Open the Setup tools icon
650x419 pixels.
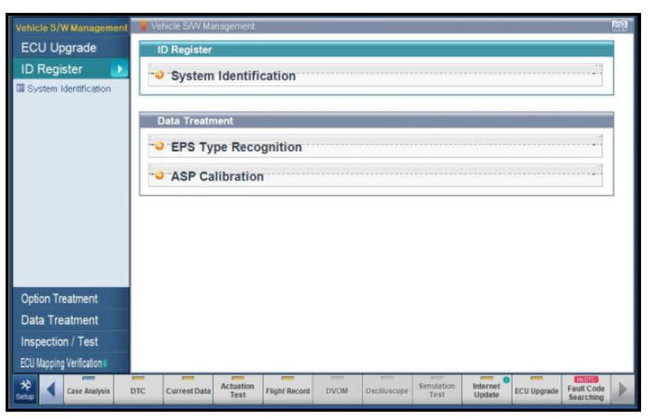(25, 389)
